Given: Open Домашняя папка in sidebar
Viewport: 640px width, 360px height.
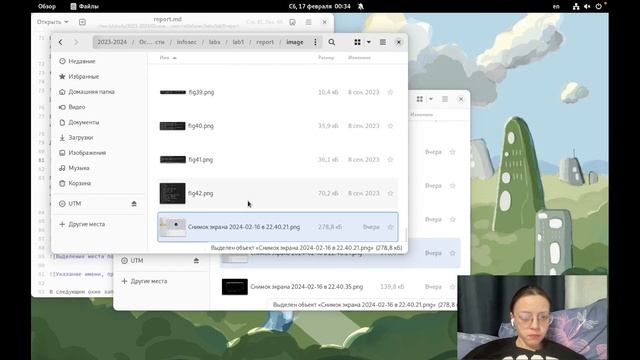Looking at the screenshot, I should [x=99, y=92].
